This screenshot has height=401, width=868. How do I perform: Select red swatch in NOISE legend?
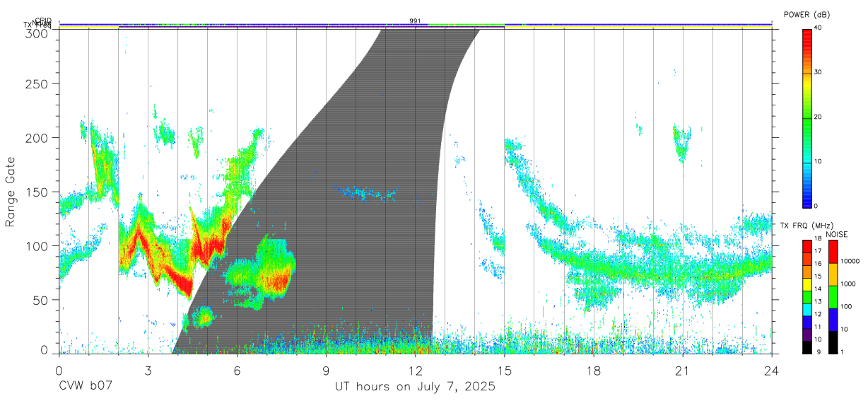[833, 252]
